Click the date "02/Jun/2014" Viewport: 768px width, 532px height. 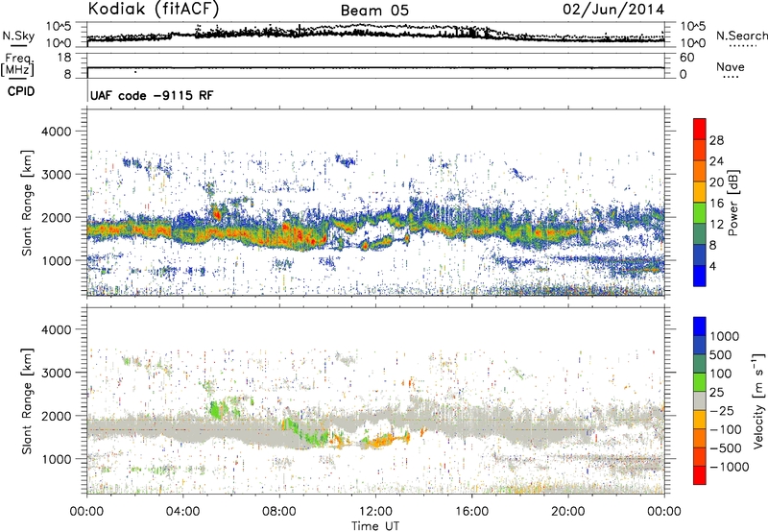click(x=613, y=10)
